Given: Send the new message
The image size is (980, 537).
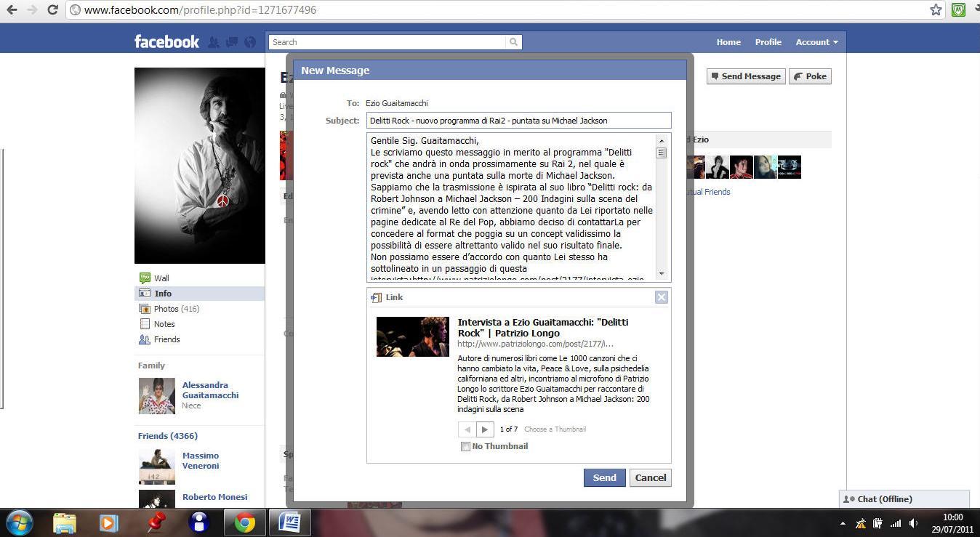Looking at the screenshot, I should pos(604,477).
